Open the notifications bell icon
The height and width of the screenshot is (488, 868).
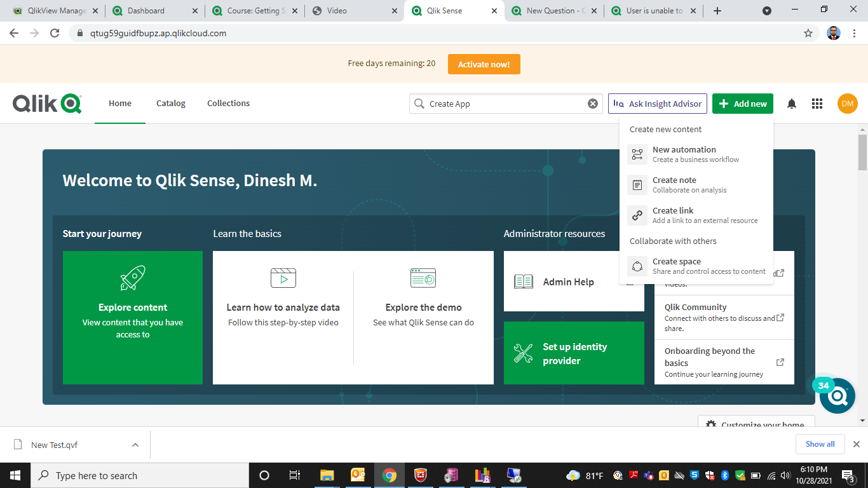click(792, 104)
